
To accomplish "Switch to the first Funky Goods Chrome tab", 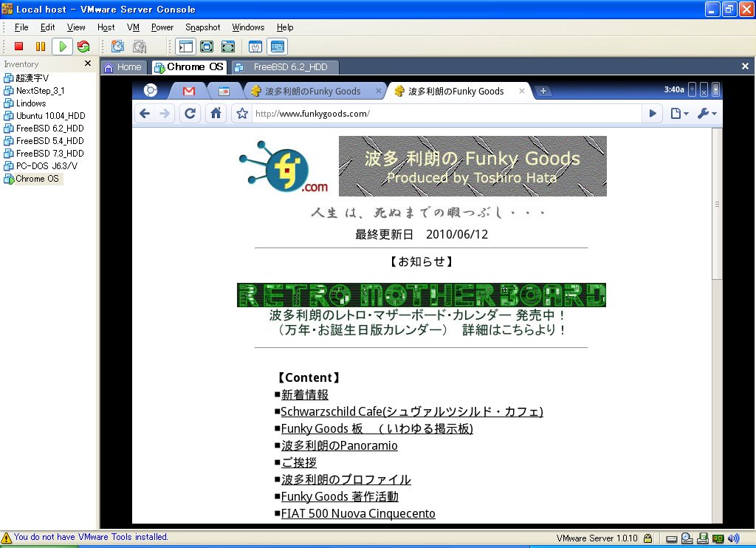I will 312,91.
